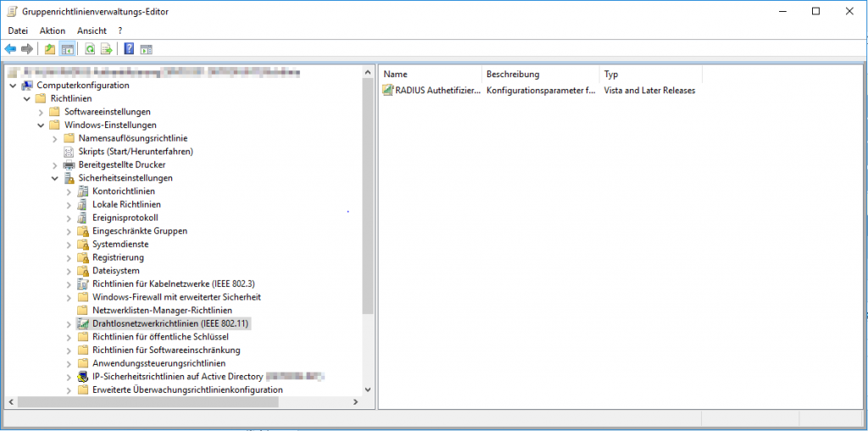This screenshot has width=868, height=431.
Task: Select Netzwerklisten-Manager-Richtlinien in tree
Action: (x=162, y=311)
